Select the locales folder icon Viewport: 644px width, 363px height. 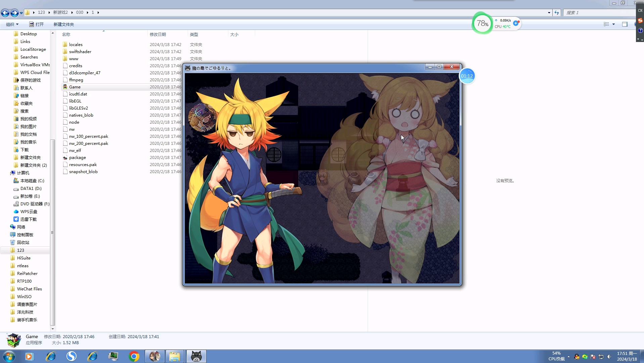pyautogui.click(x=65, y=44)
